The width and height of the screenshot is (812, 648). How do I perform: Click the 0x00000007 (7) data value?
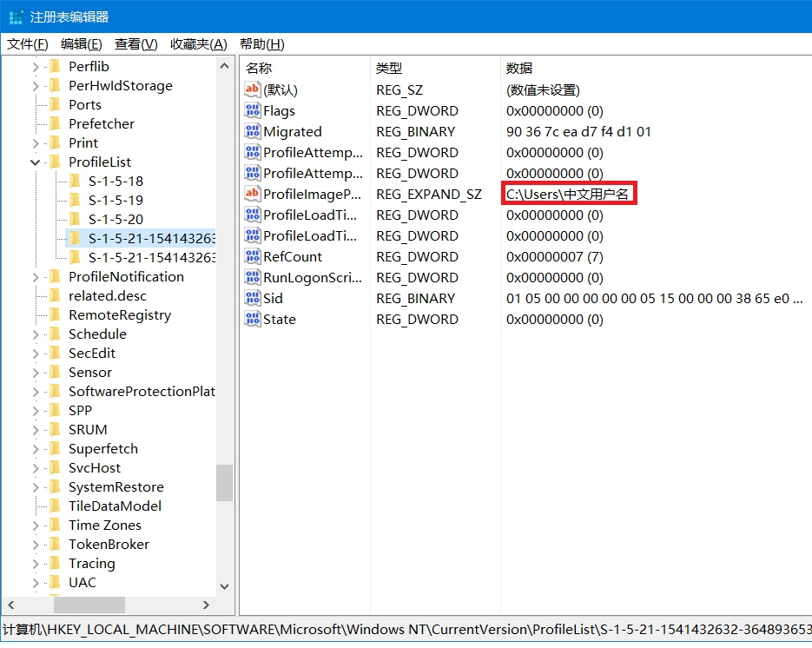[555, 257]
